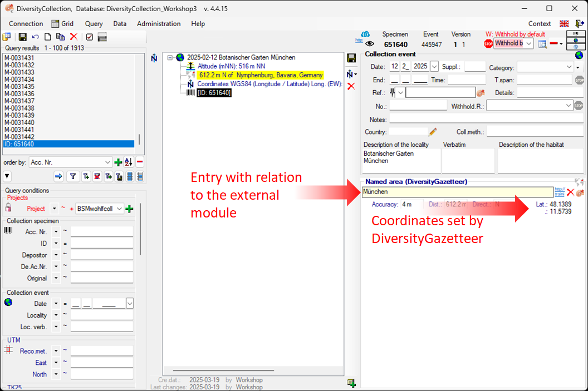Toggle the toolbar checkbox icon

(89, 37)
